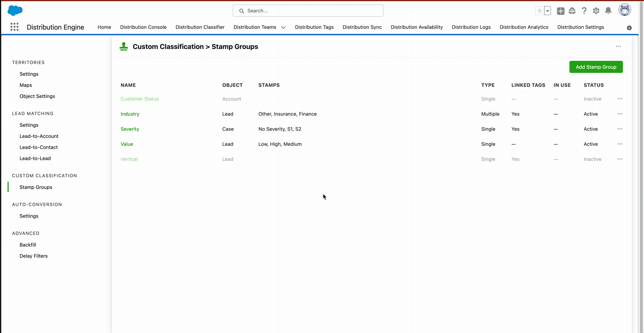Click the OBJECT column header
The image size is (644, 333).
click(x=232, y=85)
